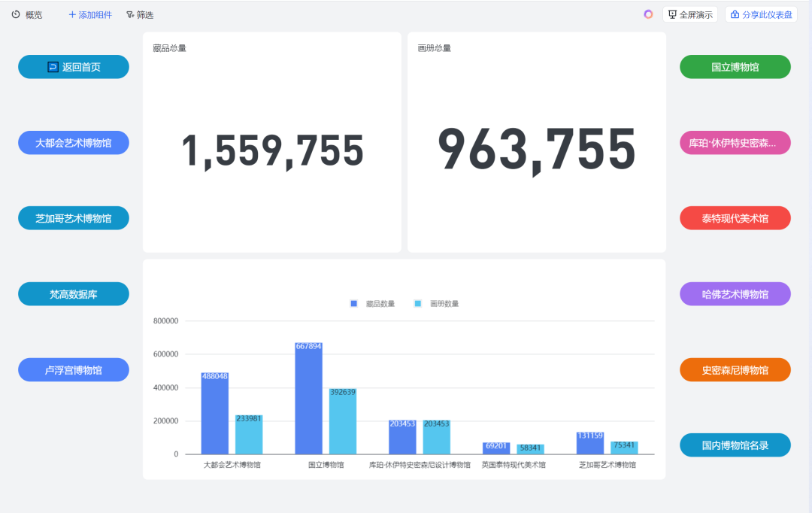Open purple 哈佛艺术博物馆 button

[735, 294]
